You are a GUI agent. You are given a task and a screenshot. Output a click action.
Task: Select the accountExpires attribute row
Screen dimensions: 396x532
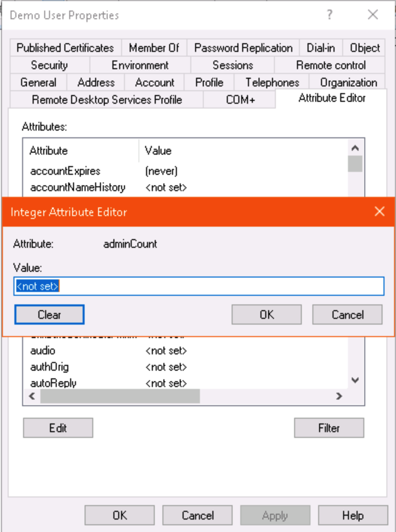[x=65, y=171]
